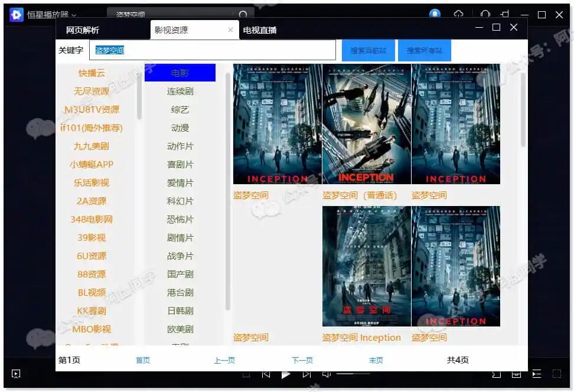Viewport: 574px width, 392px height.
Task: Click the 搜索所有站 button
Action: 424,51
